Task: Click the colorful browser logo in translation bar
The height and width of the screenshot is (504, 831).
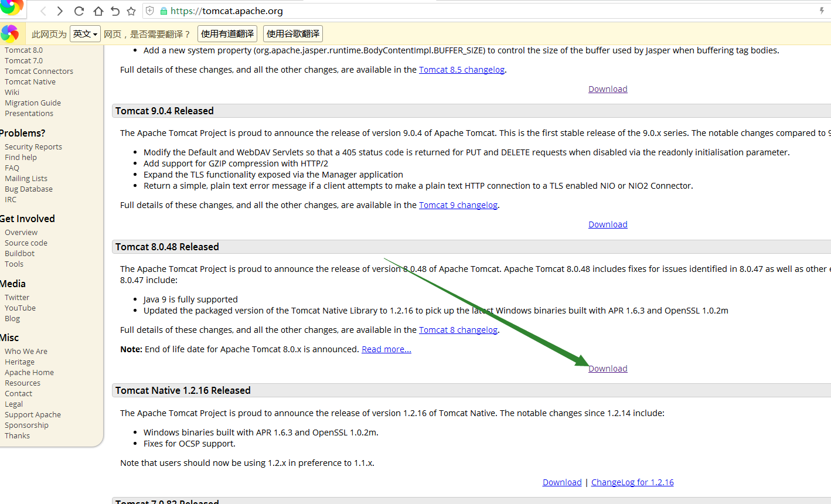Action: 9,33
